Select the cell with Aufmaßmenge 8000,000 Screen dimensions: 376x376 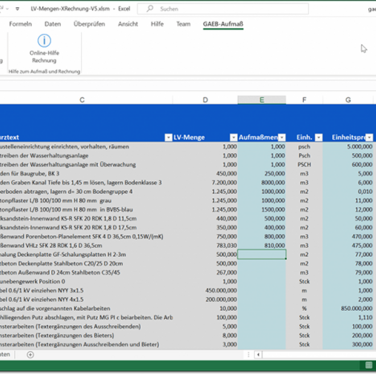click(262, 182)
